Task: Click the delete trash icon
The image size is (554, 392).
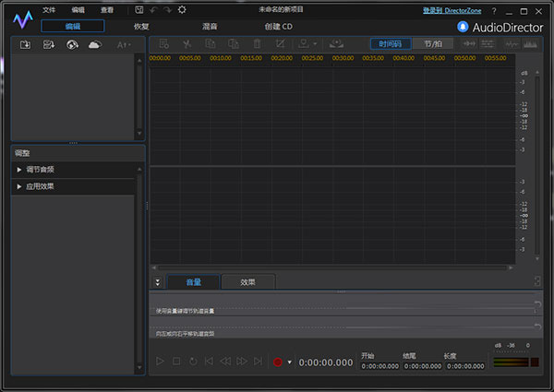Action: (257, 44)
